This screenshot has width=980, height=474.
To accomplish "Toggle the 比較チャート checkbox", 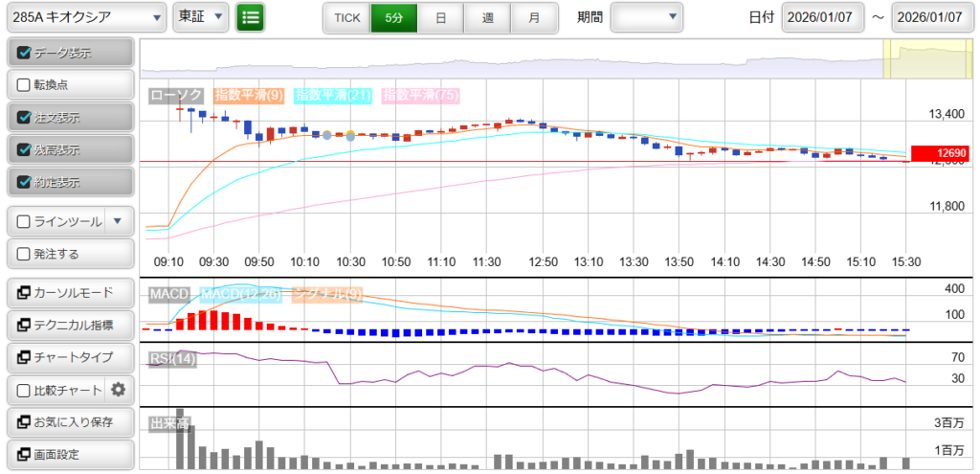I will (x=24, y=390).
